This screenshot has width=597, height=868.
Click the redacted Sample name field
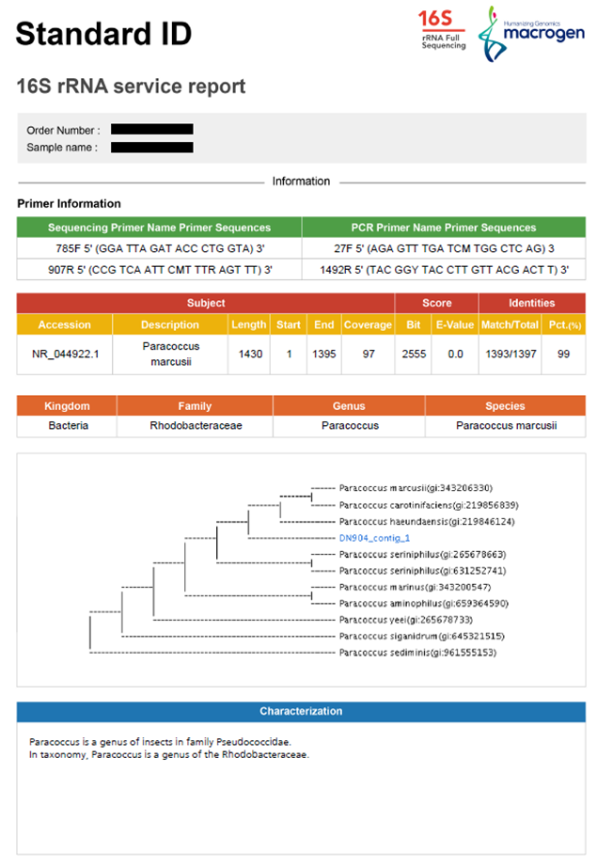coord(151,148)
